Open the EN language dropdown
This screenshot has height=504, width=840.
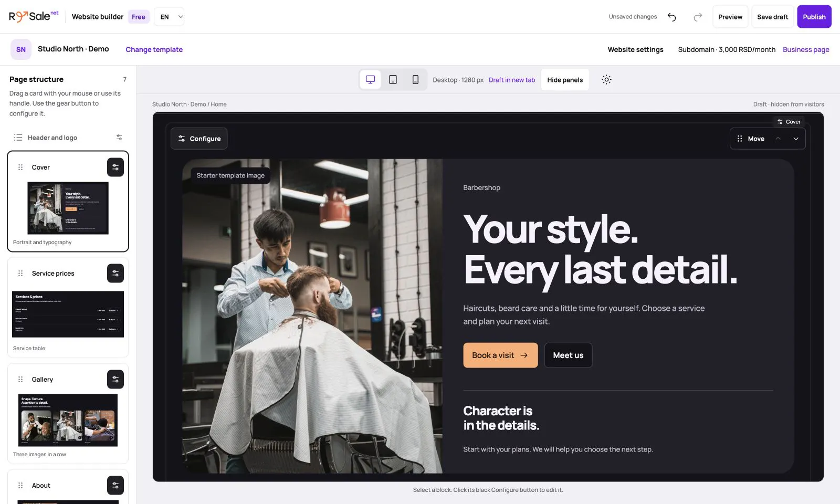coord(169,17)
